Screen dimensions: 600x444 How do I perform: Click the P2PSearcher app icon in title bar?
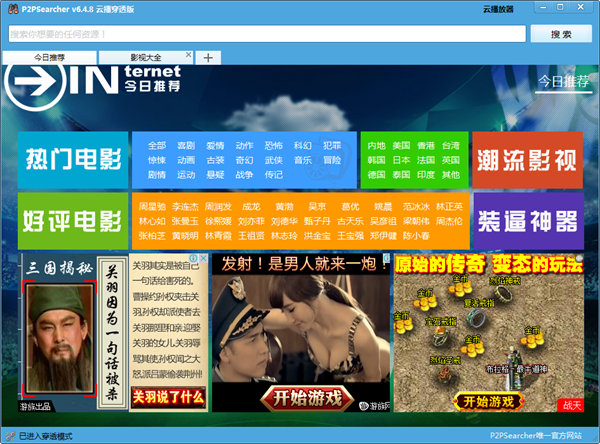pos(10,9)
